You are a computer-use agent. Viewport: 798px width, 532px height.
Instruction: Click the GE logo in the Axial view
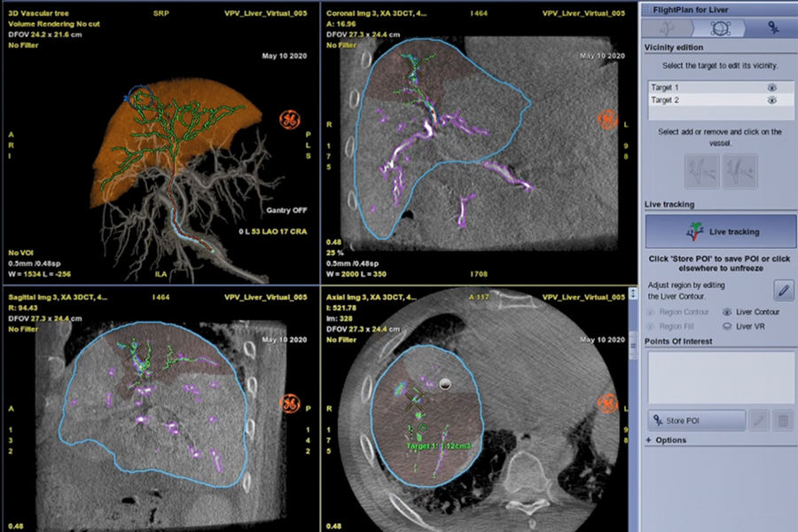pyautogui.click(x=607, y=403)
